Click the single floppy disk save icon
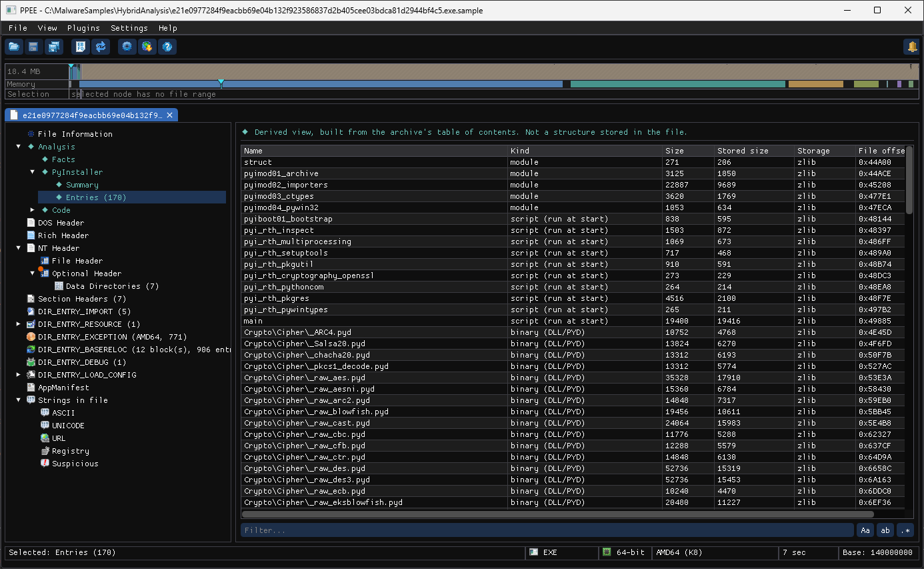This screenshot has width=924, height=569. click(33, 47)
